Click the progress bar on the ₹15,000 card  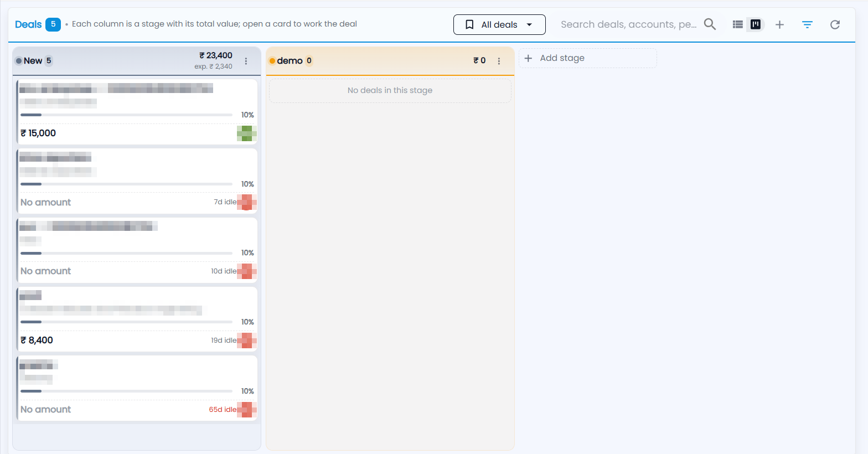pyautogui.click(x=126, y=115)
